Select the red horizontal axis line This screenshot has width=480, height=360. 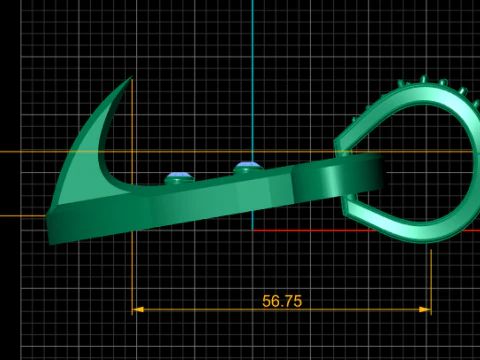point(366,230)
